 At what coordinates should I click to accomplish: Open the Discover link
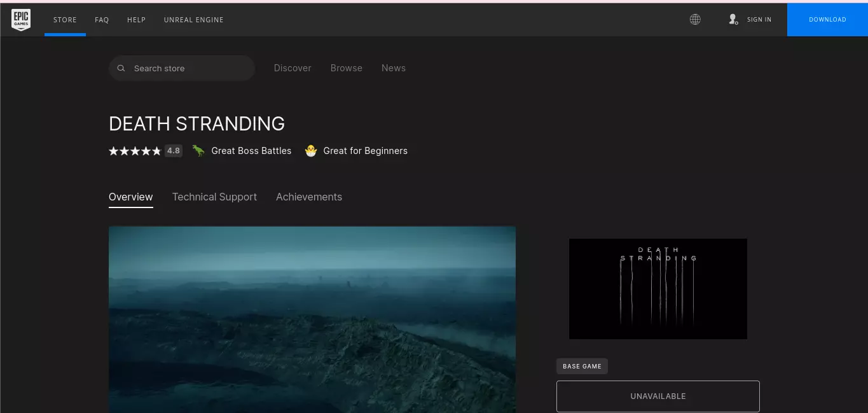coord(293,68)
